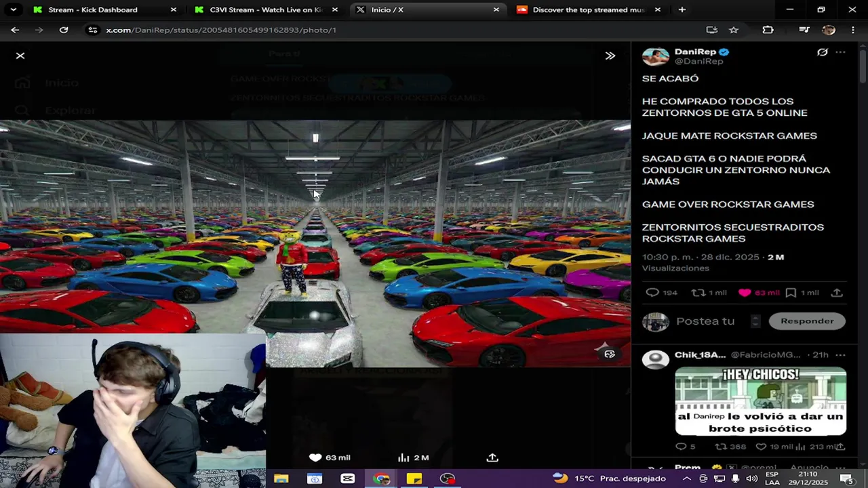
Task: Select the Inicio / X tab
Action: tap(429, 9)
